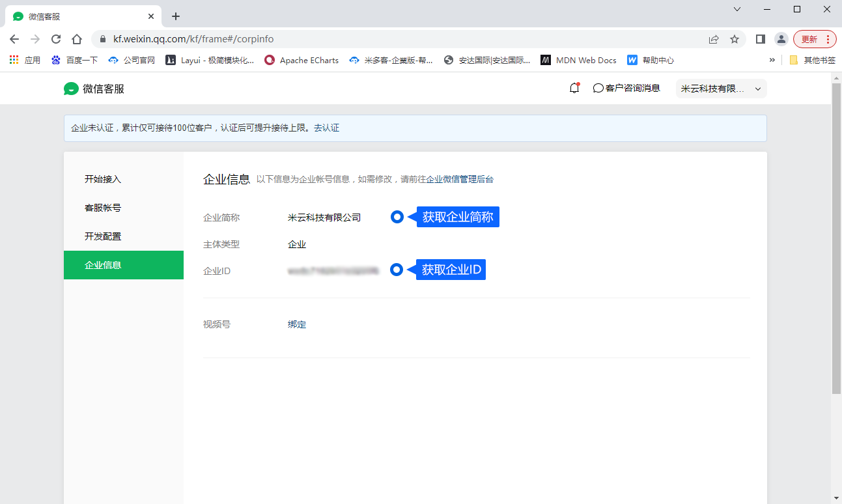Bookmark this page with star icon
Image resolution: width=842 pixels, height=504 pixels.
click(735, 39)
